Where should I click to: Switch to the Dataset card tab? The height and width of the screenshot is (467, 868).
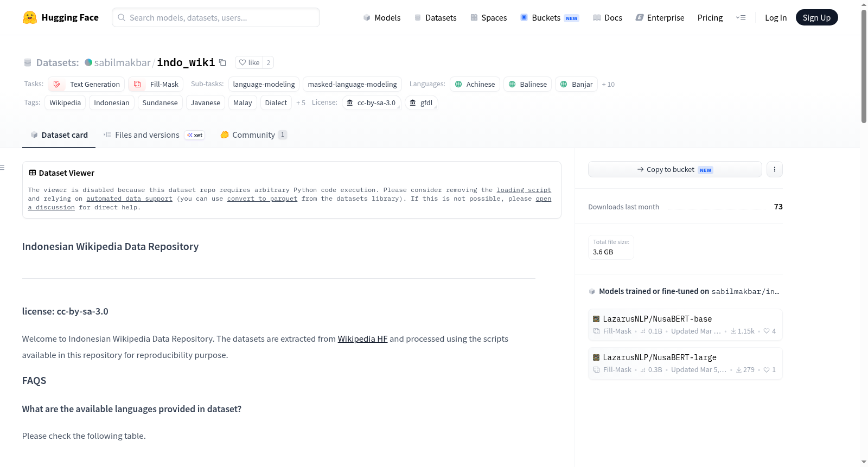pyautogui.click(x=59, y=135)
